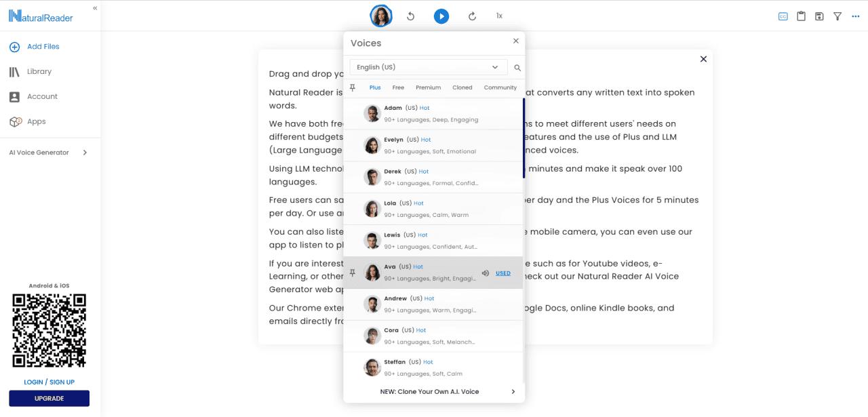Select the Cloned voices tab
The width and height of the screenshot is (868, 417).
[462, 87]
